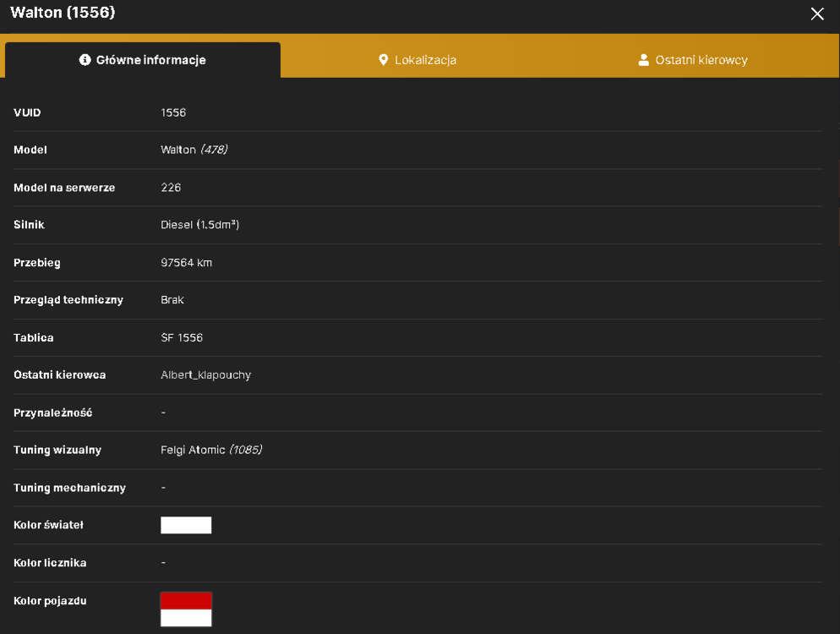Click the Ostatni kierowca label
This screenshot has width=840, height=634.
coord(59,375)
